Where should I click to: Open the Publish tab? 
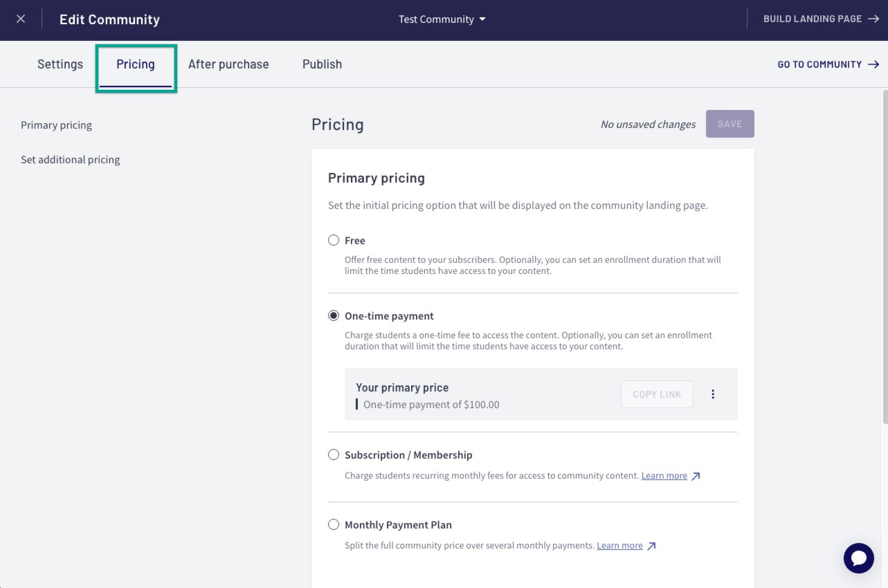322,64
